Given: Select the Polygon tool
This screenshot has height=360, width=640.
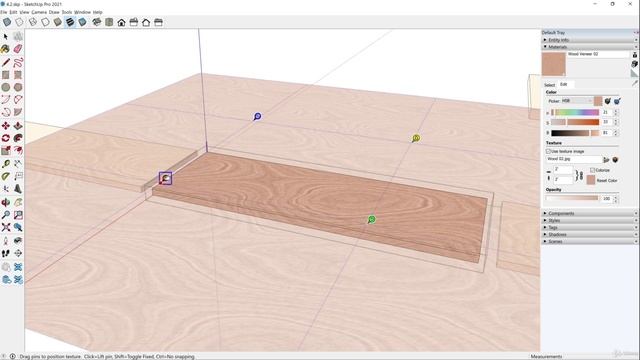Looking at the screenshot, I should [x=18, y=87].
